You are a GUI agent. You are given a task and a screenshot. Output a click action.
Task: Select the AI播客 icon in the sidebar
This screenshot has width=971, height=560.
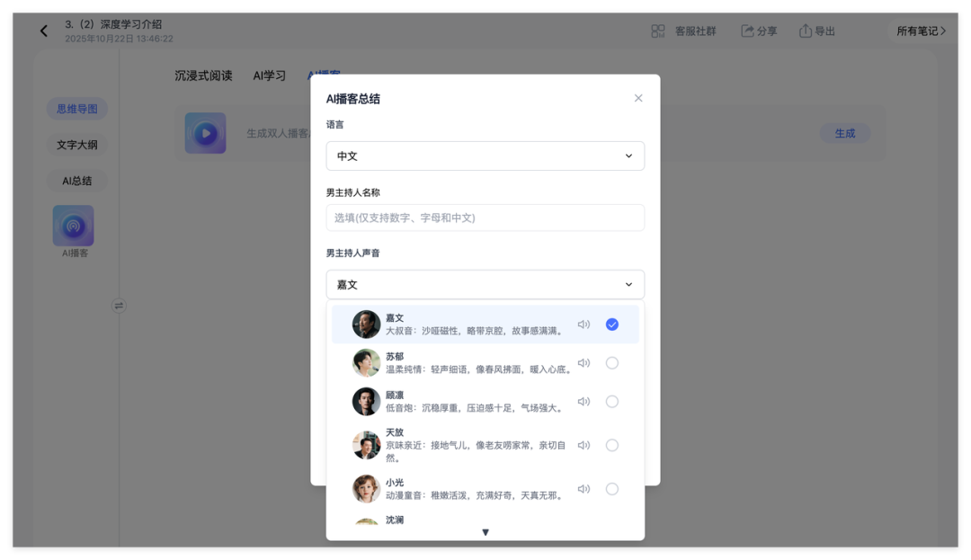pyautogui.click(x=73, y=227)
